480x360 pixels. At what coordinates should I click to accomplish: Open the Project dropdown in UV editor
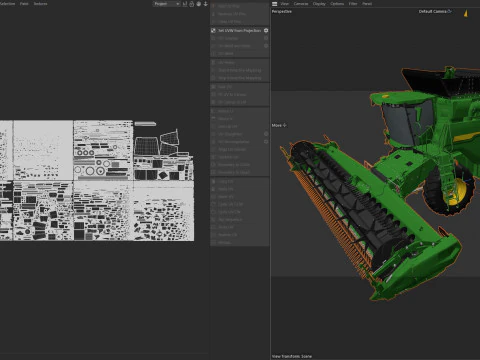tap(166, 4)
